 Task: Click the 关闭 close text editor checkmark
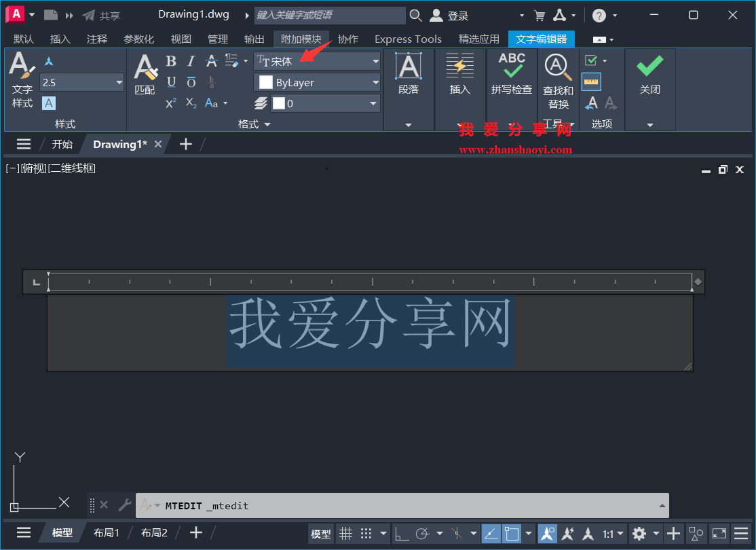[x=650, y=74]
